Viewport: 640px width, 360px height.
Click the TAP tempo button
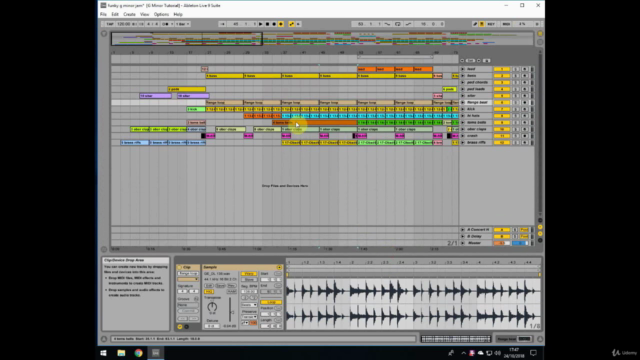pyautogui.click(x=110, y=24)
